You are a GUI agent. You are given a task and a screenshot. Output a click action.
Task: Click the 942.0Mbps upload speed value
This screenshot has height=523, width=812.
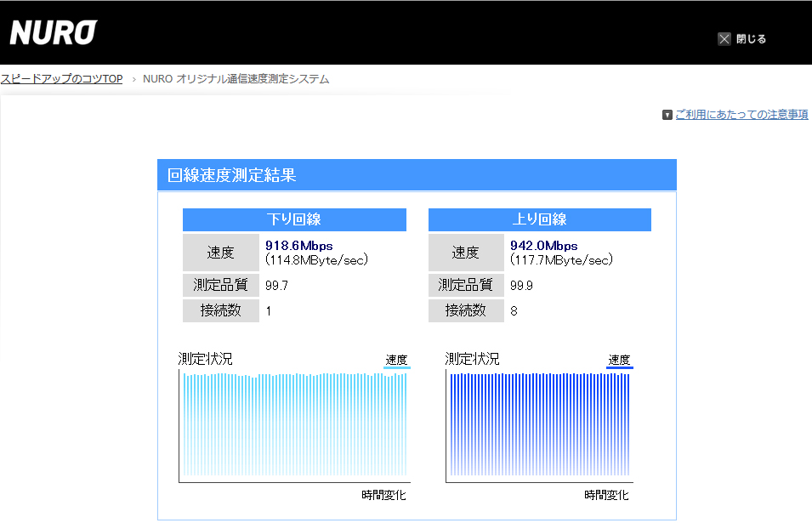click(543, 246)
